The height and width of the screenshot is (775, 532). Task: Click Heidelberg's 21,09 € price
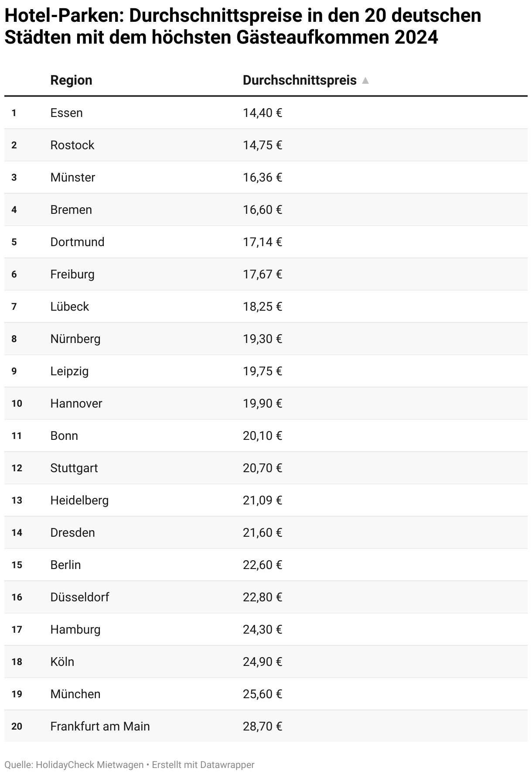263,501
